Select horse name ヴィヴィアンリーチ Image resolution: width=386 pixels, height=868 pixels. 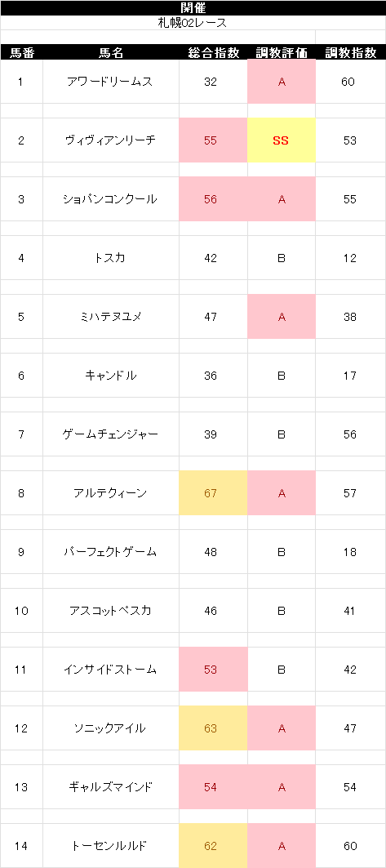[111, 140]
